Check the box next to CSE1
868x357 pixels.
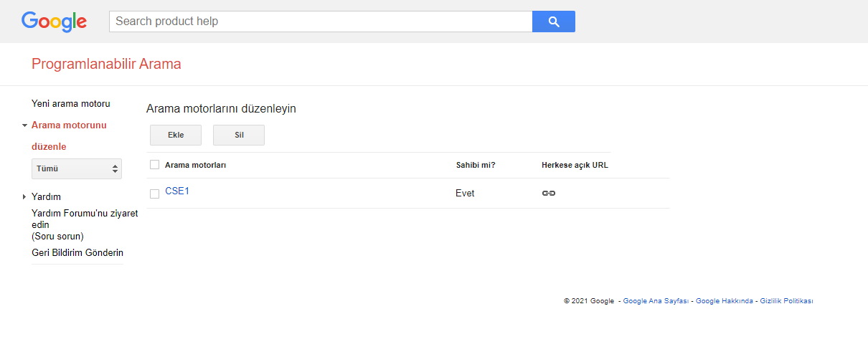(x=154, y=194)
